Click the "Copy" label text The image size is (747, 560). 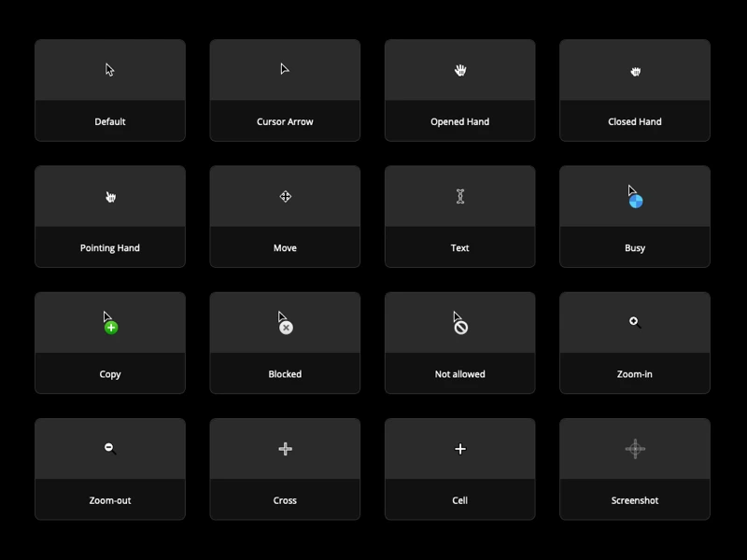point(110,374)
